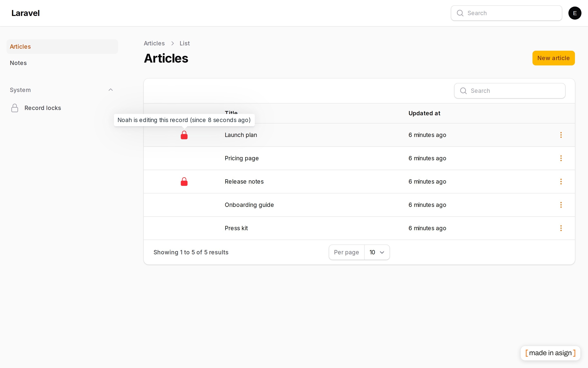Click the red lock icon on Launch plan row

pyautogui.click(x=184, y=135)
